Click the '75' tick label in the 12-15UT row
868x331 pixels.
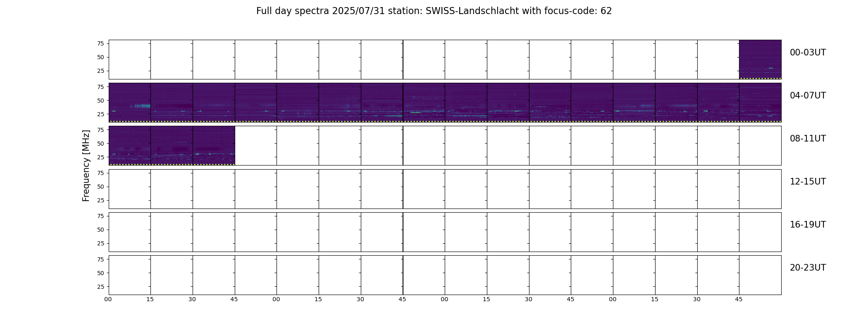[100, 173]
